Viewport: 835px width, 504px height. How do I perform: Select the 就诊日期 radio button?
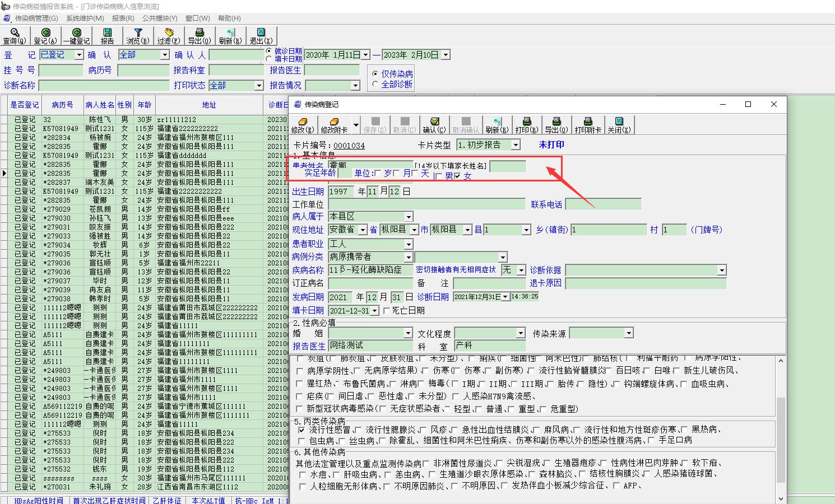269,51
